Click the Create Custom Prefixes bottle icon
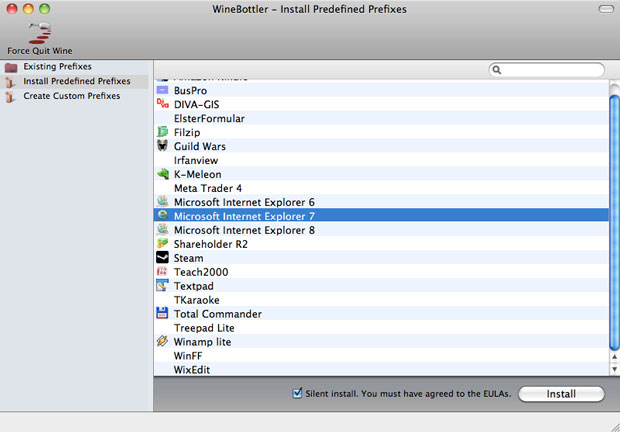The image size is (620, 432). tap(10, 97)
